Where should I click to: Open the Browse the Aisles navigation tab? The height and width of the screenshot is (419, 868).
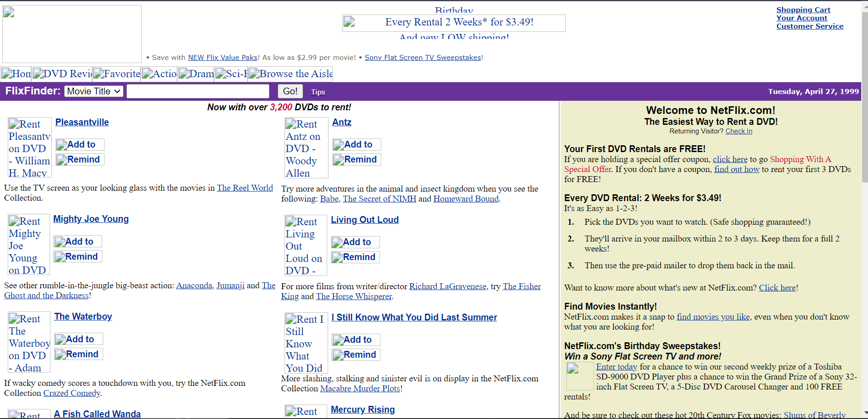pos(290,74)
